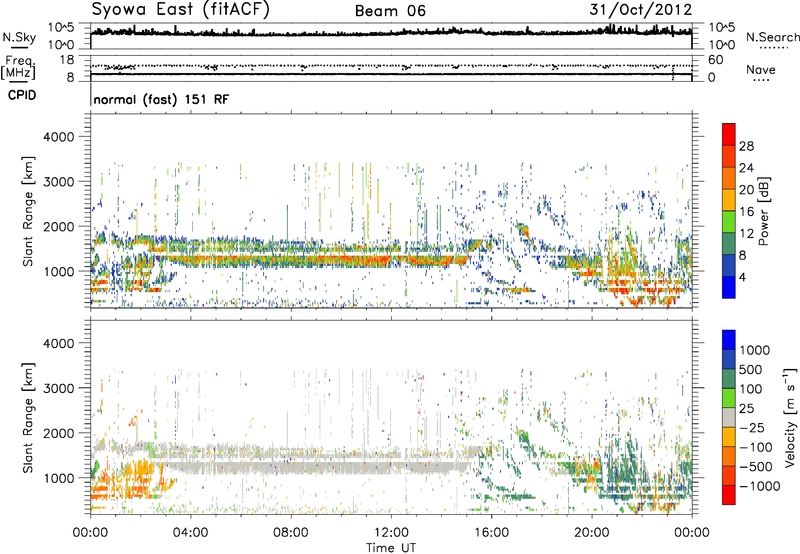Click the 16:00 time axis tick
Screen dimensions: 800x554
pyautogui.click(x=491, y=533)
